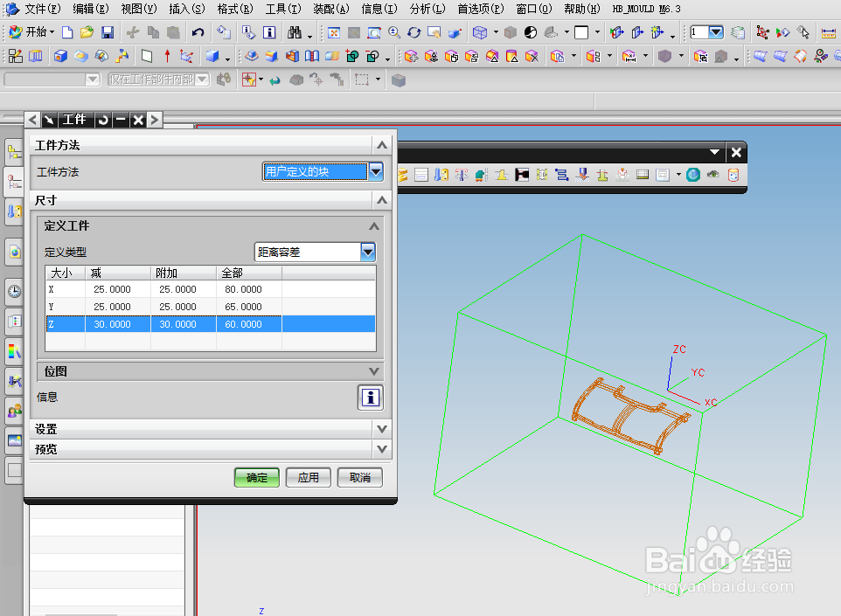Screen dimensions: 841x616
Task: Open the 文件(F) menu
Action: tap(43, 9)
